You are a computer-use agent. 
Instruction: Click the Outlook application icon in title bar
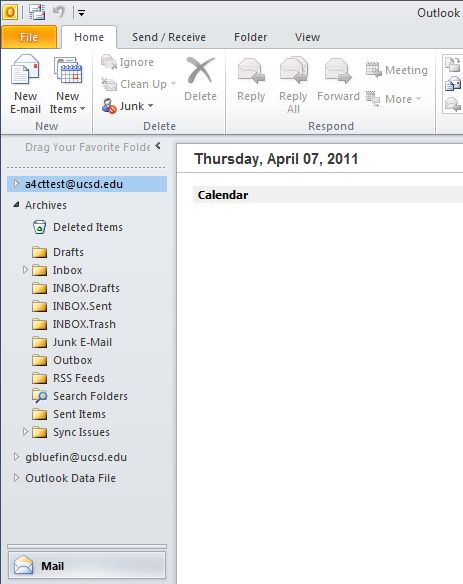coord(10,12)
